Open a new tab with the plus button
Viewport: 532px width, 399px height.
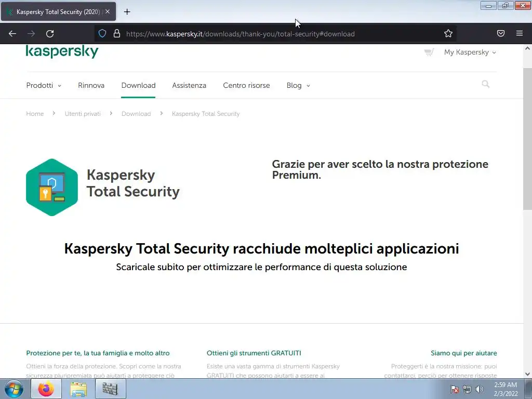127,12
